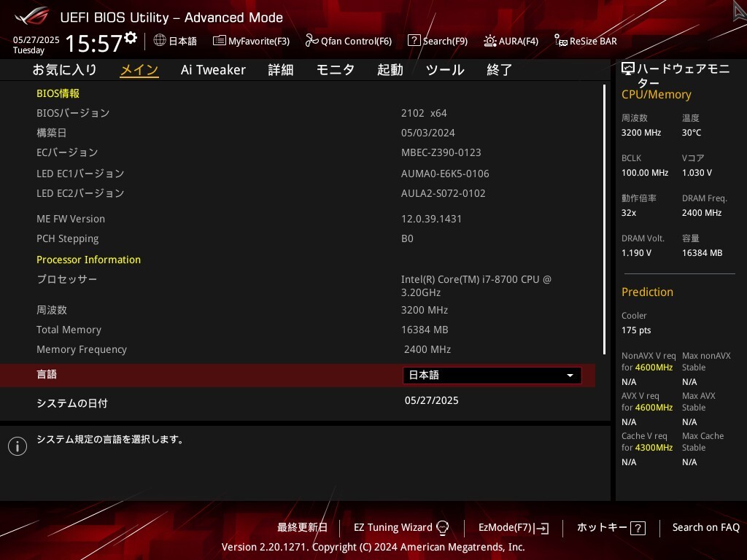Open MyFavorite(F3)
The height and width of the screenshot is (560, 747).
(x=251, y=41)
